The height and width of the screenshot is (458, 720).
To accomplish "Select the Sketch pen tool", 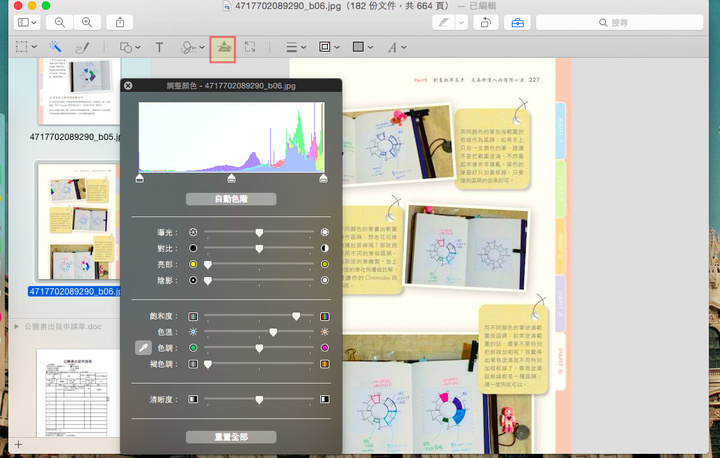I will click(83, 47).
